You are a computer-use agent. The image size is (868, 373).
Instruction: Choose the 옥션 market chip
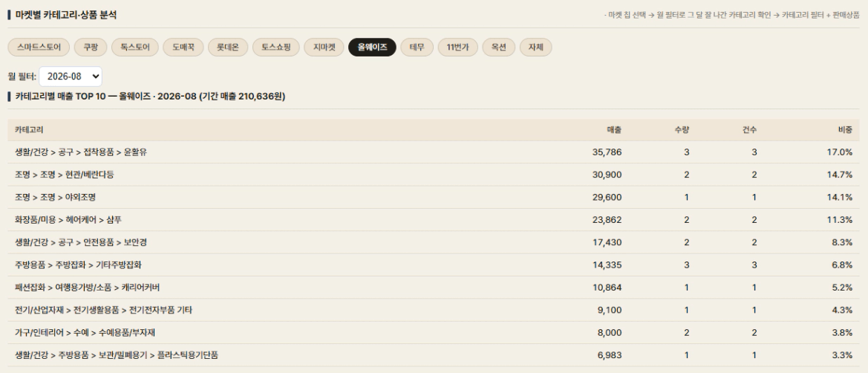[x=499, y=48]
